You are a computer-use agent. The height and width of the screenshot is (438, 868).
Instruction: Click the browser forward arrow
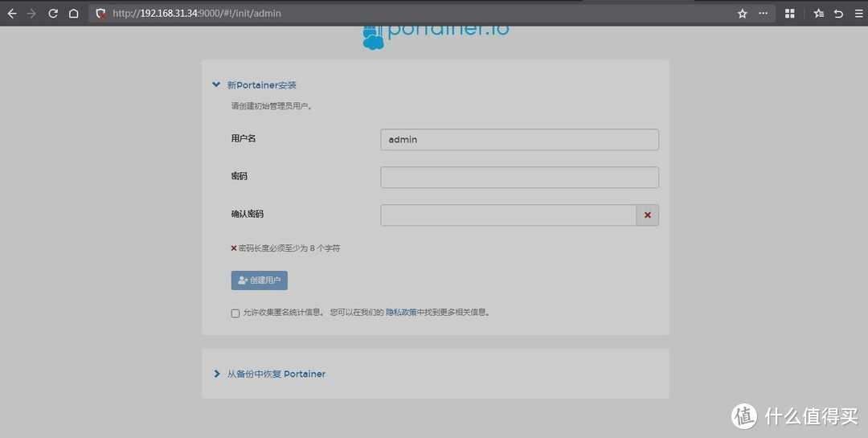pos(32,14)
